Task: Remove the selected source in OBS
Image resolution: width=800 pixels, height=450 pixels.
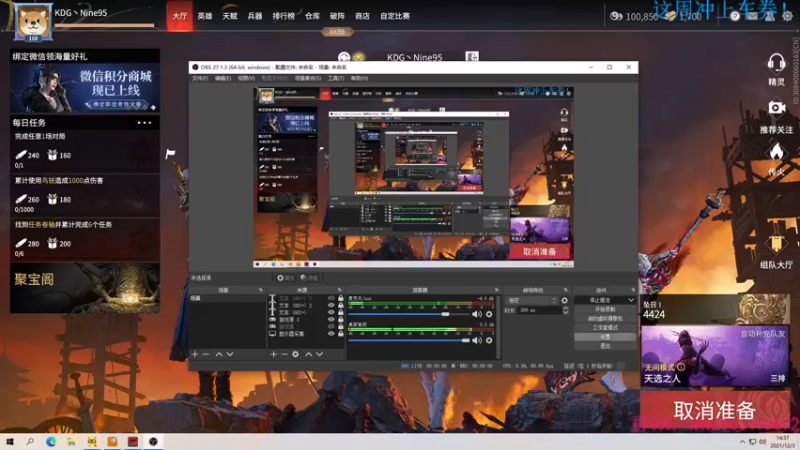Action: (x=284, y=354)
